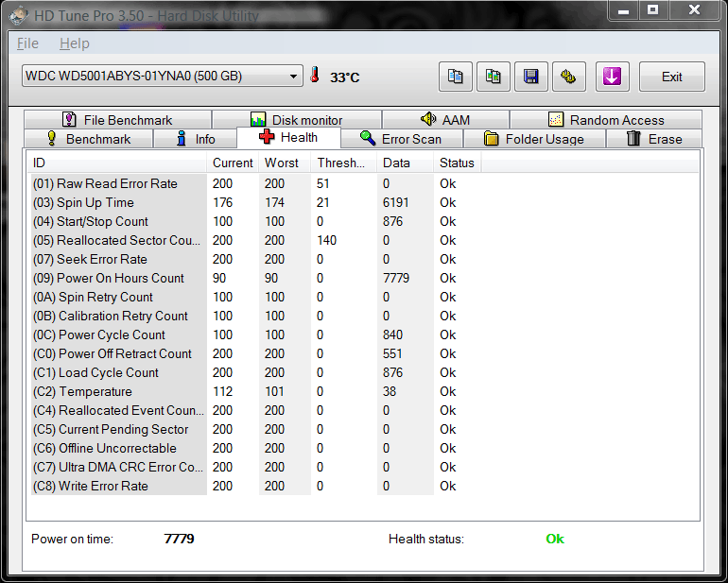This screenshot has width=728, height=583.
Task: Open the File menu
Action: click(27, 43)
